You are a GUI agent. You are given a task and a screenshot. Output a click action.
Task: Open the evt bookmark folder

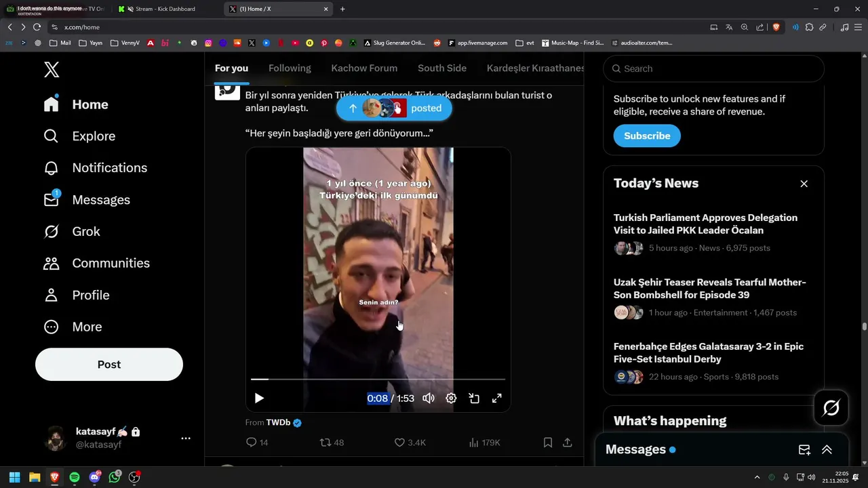(525, 43)
